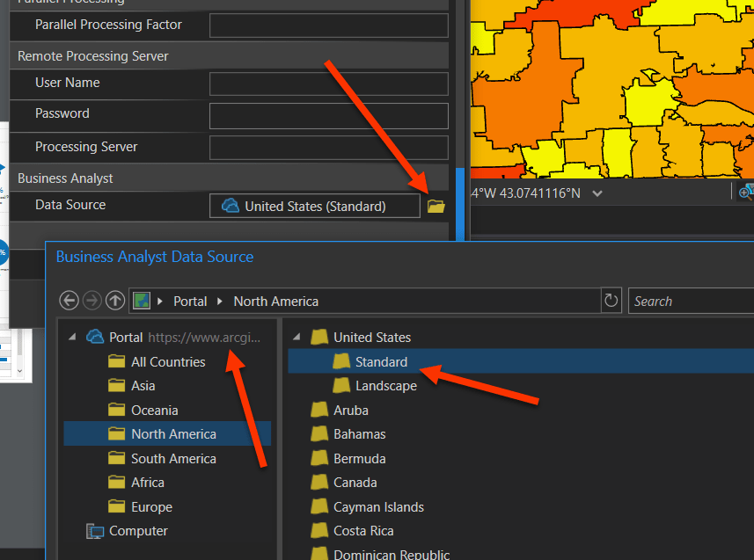Collapse the United States folder in the right pane
This screenshot has width=754, height=560.
(296, 337)
